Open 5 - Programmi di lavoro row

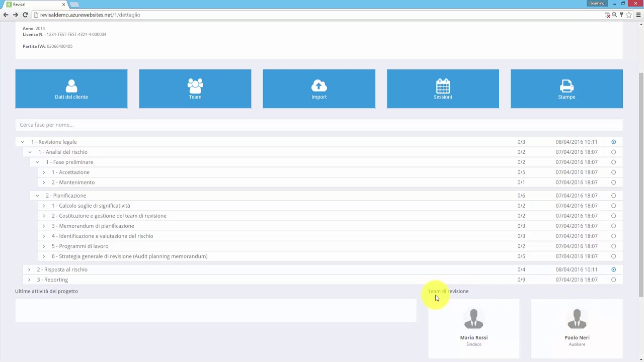click(330, 246)
